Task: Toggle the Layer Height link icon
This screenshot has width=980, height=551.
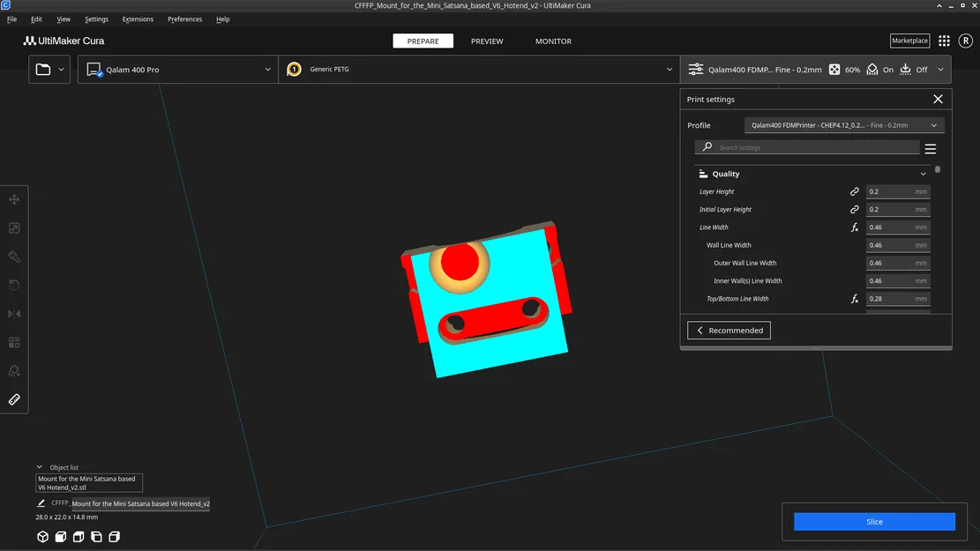Action: [855, 192]
